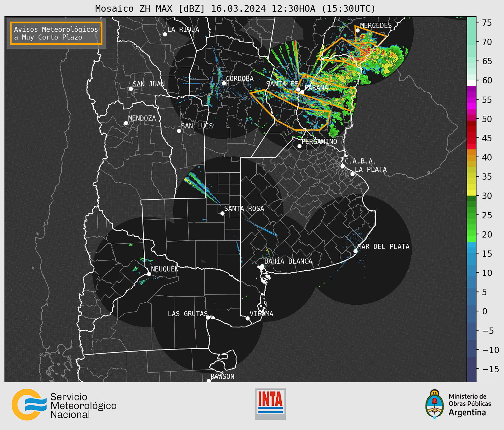This screenshot has width=504, height=430.
Task: Click the red 45 dBZ color band
Action: point(471,138)
